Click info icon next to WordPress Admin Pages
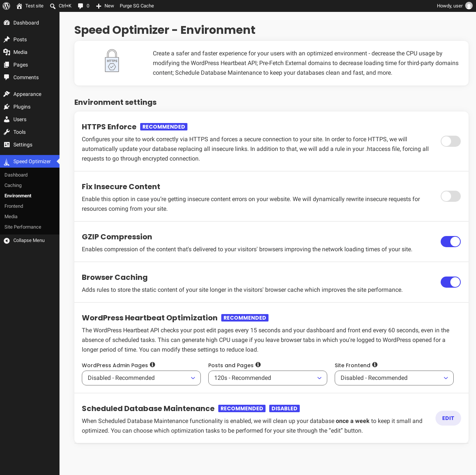Screen dimensions: 476x475 [152, 365]
